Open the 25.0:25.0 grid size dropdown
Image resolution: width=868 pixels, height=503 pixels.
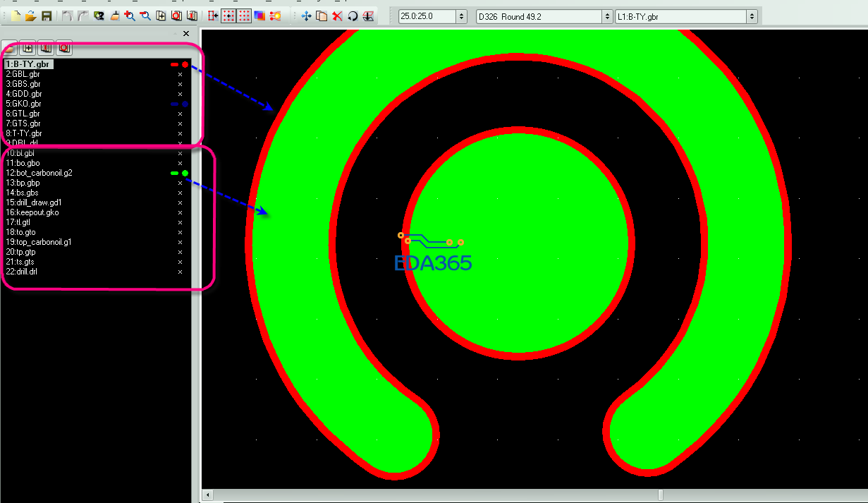point(462,16)
